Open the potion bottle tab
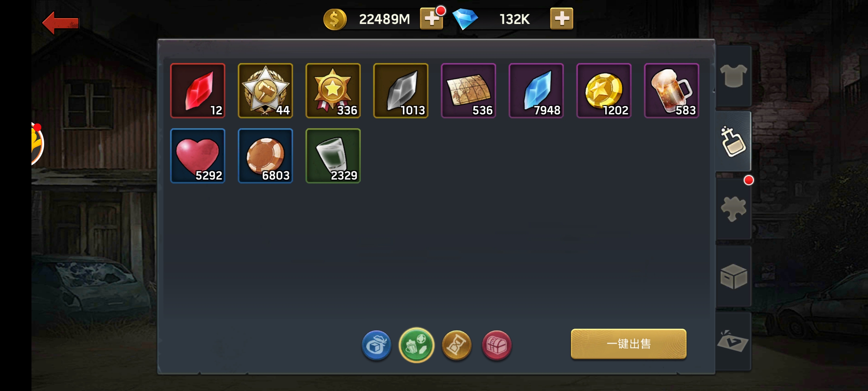Image resolution: width=868 pixels, height=391 pixels. (733, 142)
